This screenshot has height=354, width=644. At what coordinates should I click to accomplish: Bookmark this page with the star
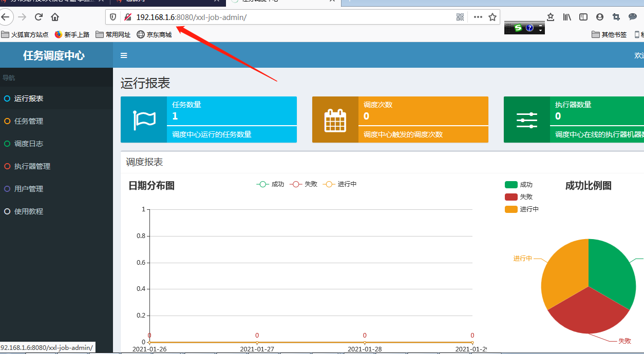493,17
